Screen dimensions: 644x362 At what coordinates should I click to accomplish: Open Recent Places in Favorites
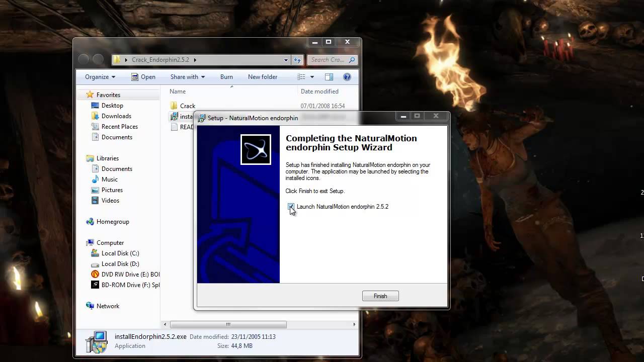[119, 127]
